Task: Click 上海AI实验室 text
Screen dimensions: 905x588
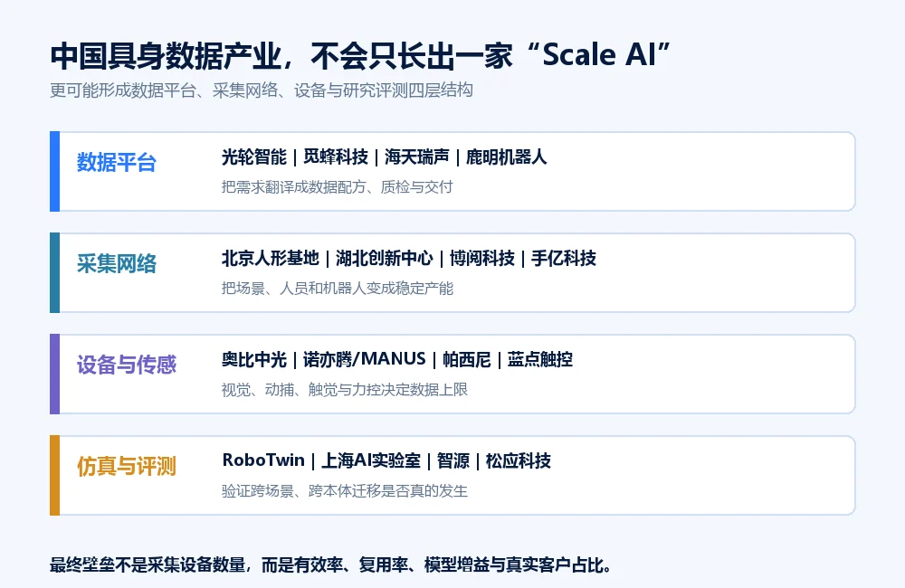Action: 370,460
